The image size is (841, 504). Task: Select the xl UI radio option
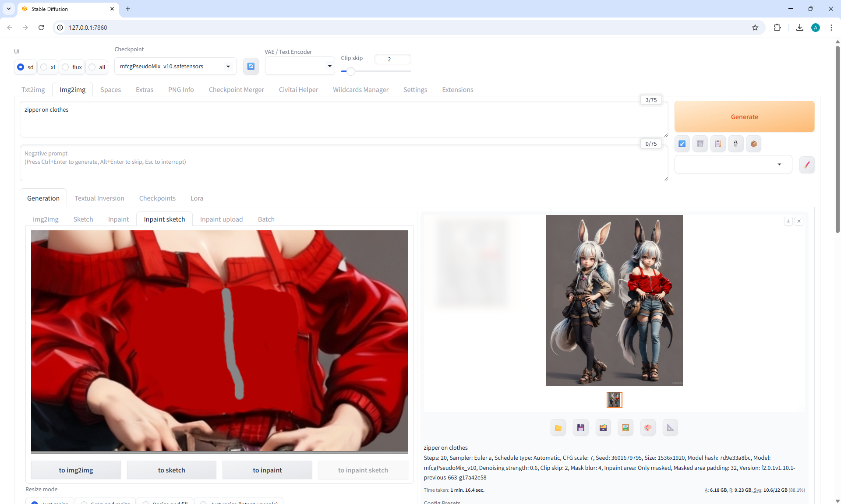click(44, 67)
